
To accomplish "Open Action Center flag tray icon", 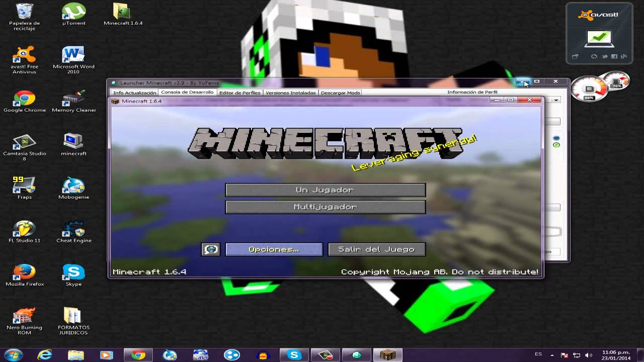I will tap(565, 355).
